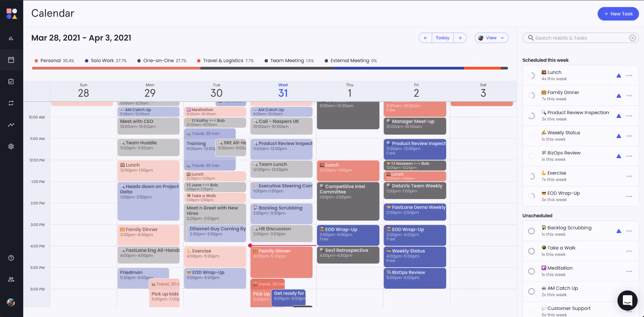This screenshot has width=644, height=317.
Task: Open the stats bar-chart icon in sidebar
Action: pos(11,38)
